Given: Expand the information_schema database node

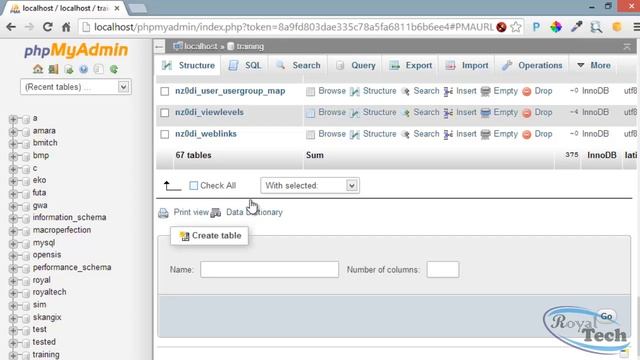Looking at the screenshot, I should click(x=13, y=218).
